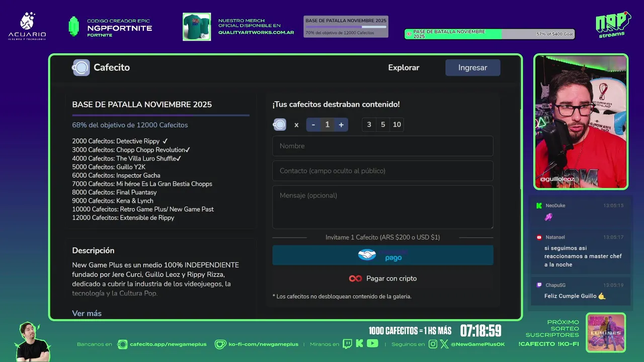The image size is (644, 362).
Task: Click '68% del objetivo de 12000 Cafecitos' text
Action: [x=130, y=125]
